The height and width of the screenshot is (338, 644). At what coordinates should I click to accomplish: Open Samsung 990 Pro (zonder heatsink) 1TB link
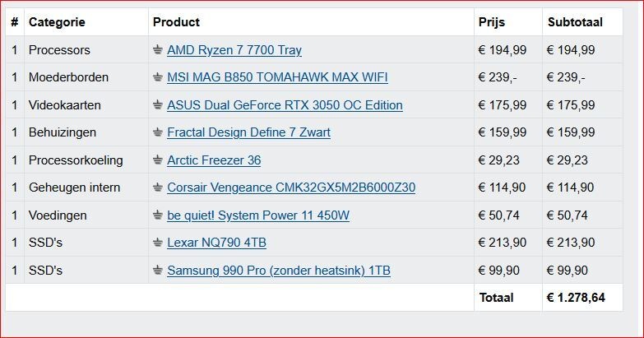coord(279,271)
